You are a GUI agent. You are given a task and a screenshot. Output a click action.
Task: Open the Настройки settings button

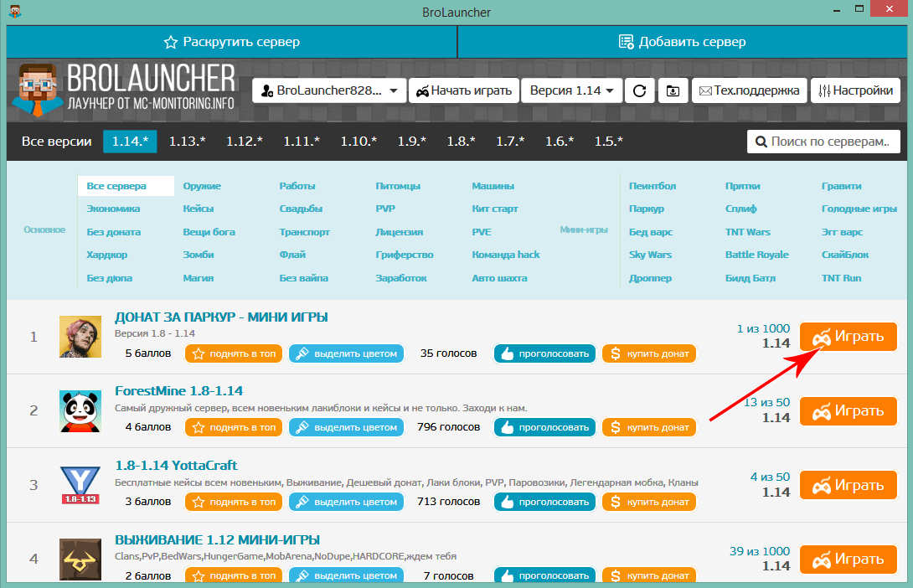pyautogui.click(x=855, y=90)
